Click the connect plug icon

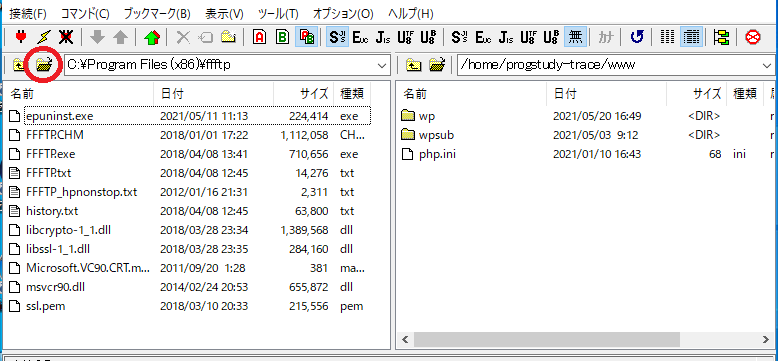click(x=20, y=37)
